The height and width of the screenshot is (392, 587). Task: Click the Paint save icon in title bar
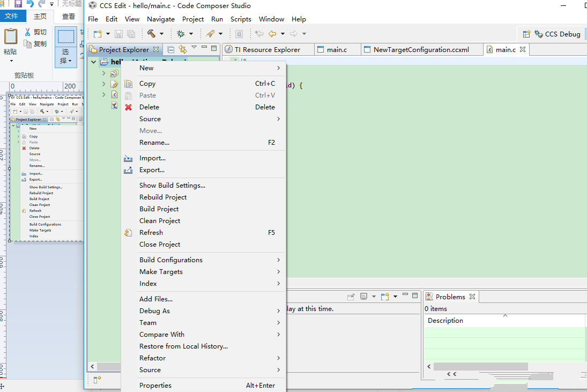[x=18, y=4]
